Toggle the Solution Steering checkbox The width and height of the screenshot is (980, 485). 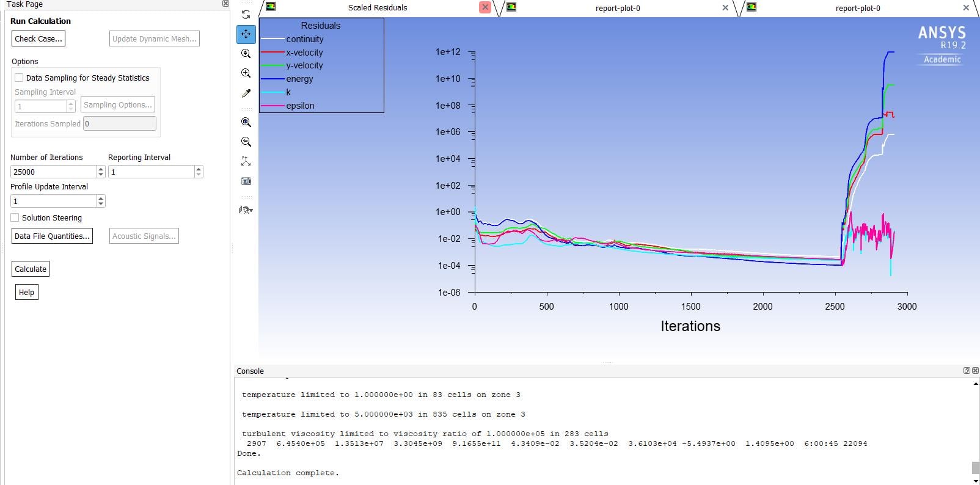(15, 217)
